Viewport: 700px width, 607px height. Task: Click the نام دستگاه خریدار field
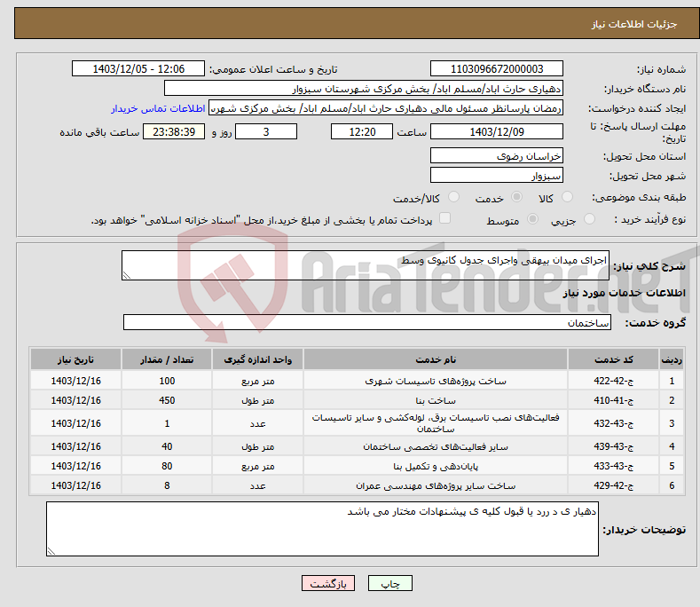pyautogui.click(x=364, y=89)
